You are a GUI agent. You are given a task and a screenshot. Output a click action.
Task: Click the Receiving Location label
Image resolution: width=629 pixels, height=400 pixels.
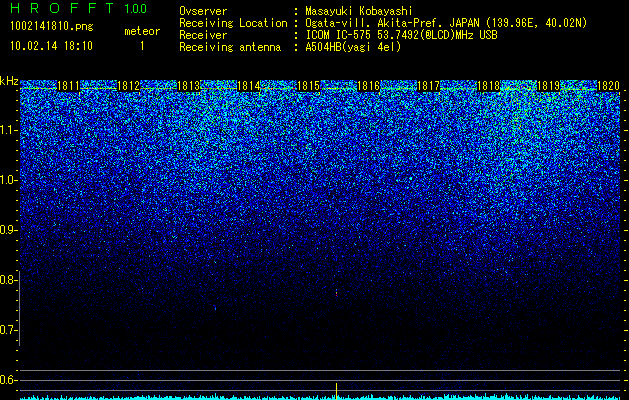pos(233,23)
